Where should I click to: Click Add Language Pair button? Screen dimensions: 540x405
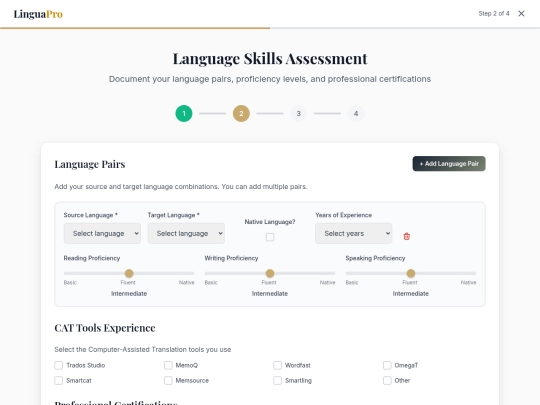pyautogui.click(x=449, y=164)
